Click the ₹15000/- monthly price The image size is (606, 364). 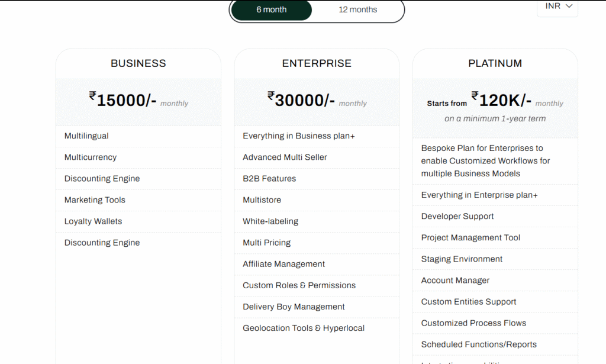[123, 100]
